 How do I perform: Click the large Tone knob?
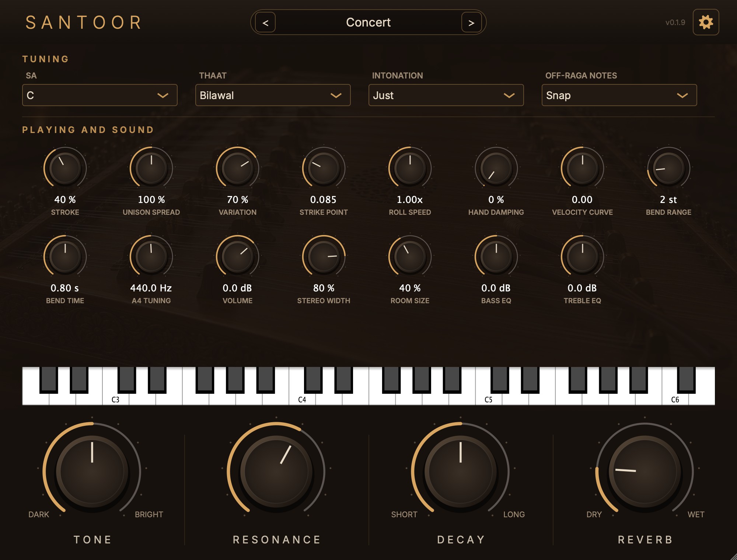(x=92, y=471)
